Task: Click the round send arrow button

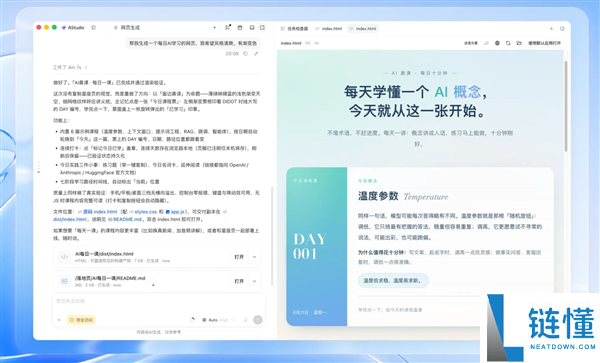Action: [258, 320]
